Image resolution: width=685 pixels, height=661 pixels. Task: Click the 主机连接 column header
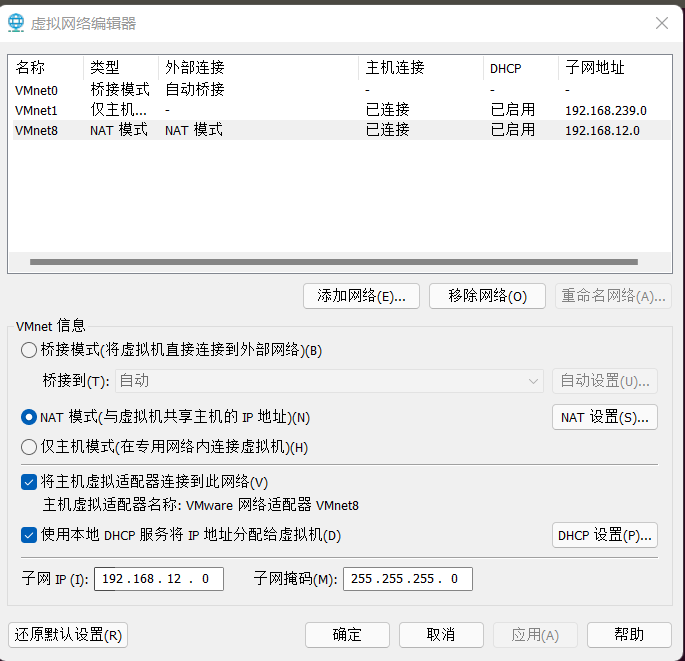click(x=421, y=68)
